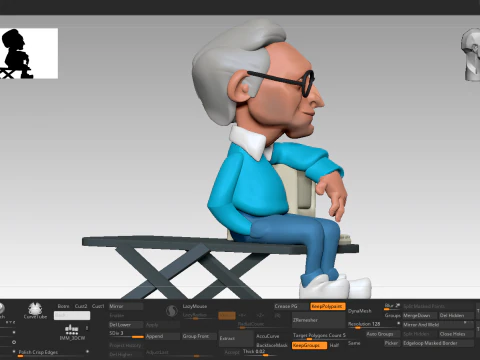Click Del Higher button

[x=126, y=355]
